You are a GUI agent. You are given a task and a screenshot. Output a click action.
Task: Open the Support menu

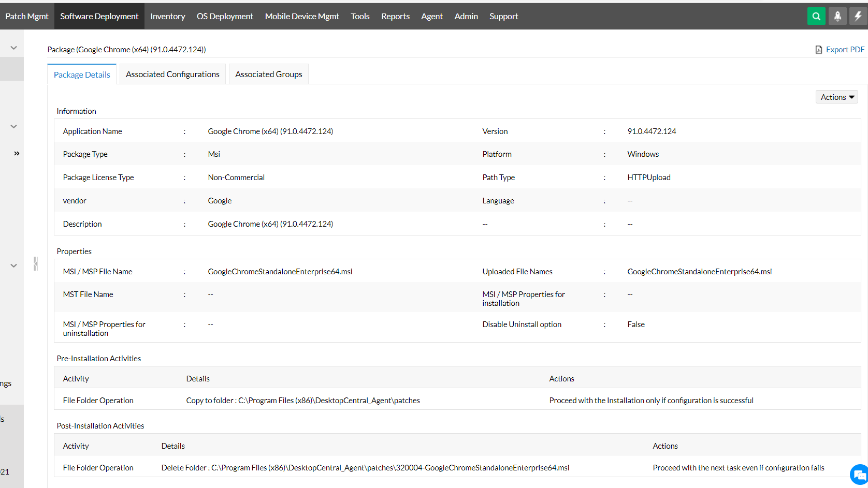click(x=504, y=16)
